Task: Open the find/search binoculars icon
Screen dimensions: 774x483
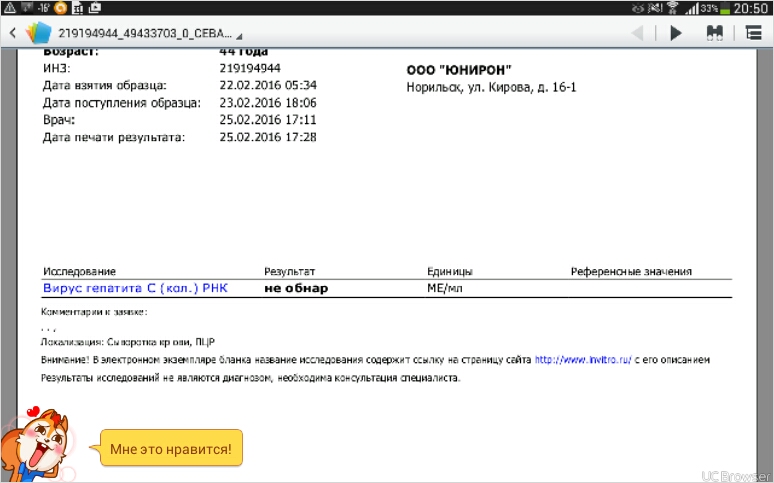Action: tap(715, 33)
